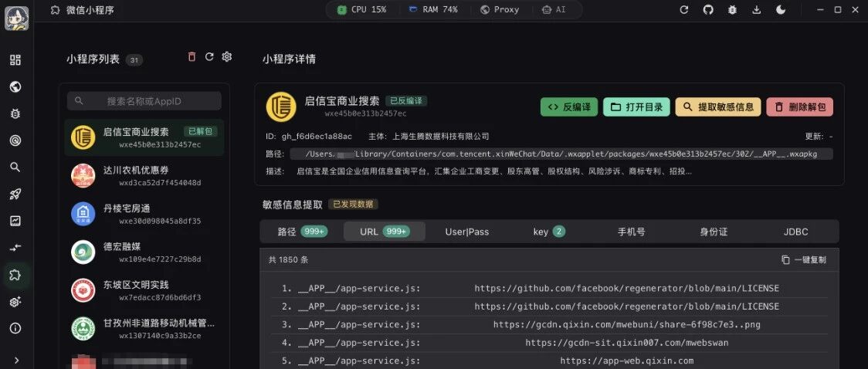Open the info circle icon in sidebar
The image size is (868, 369).
[15, 328]
